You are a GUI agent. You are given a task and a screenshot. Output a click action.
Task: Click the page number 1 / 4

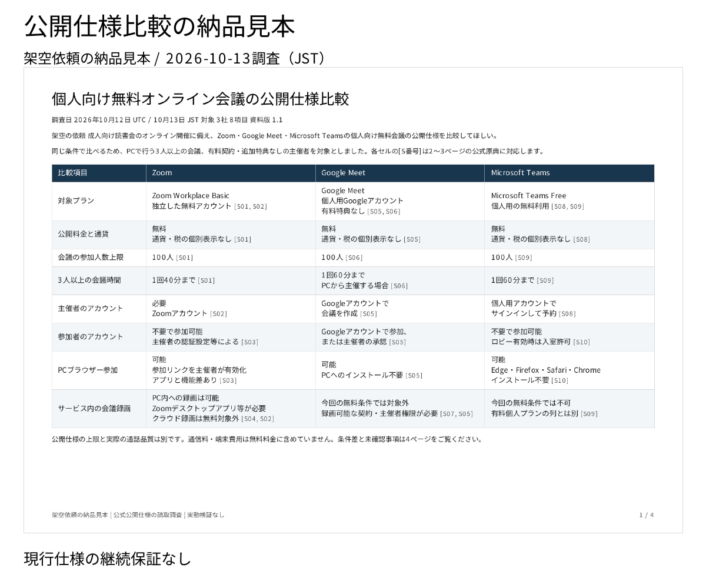pos(647,515)
